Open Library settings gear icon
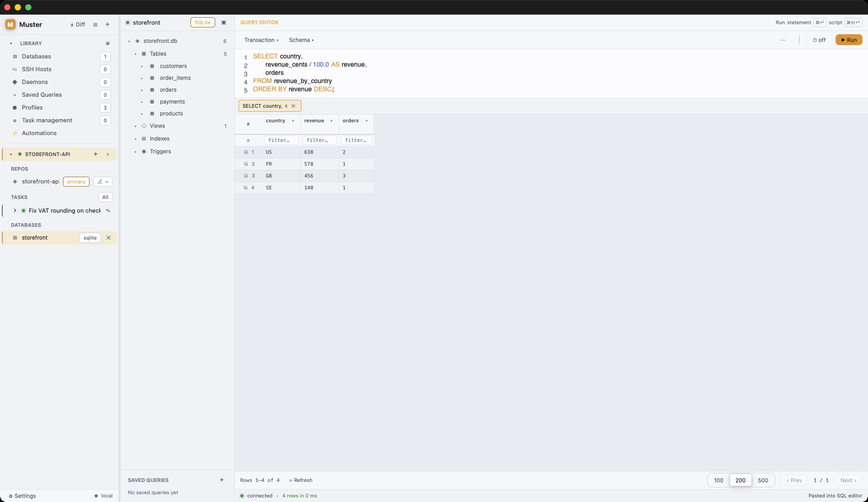Screen dimensions: 868x502 [107, 43]
